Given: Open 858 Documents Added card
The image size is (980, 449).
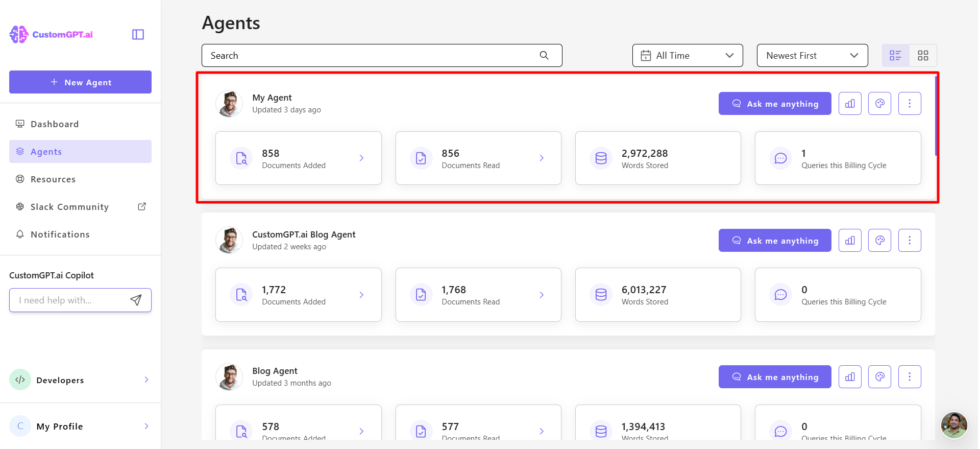Looking at the screenshot, I should [299, 158].
